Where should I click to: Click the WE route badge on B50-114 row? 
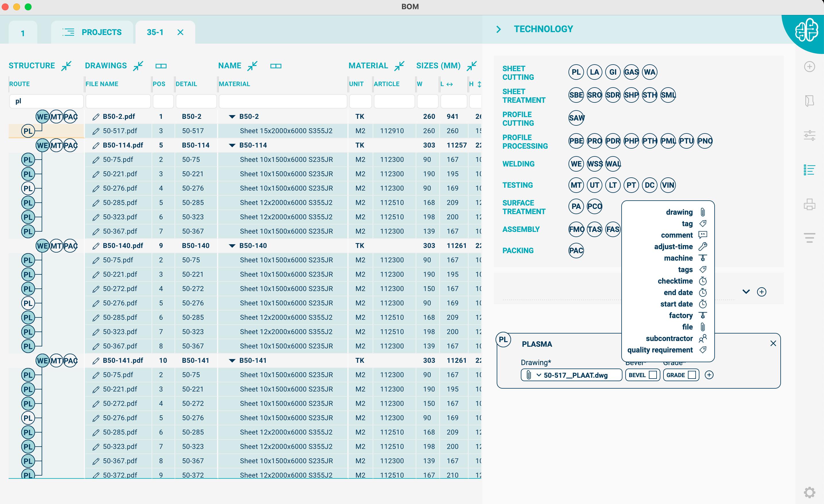[42, 146]
